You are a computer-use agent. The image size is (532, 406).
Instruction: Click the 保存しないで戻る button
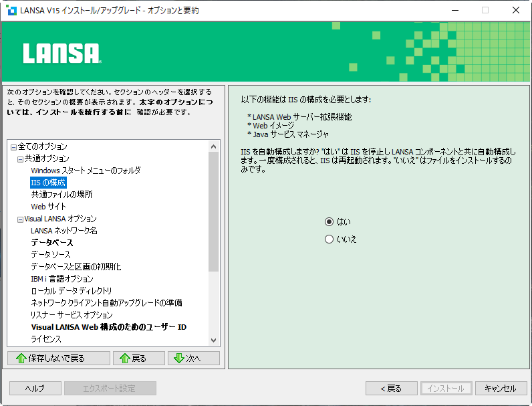[x=59, y=358]
